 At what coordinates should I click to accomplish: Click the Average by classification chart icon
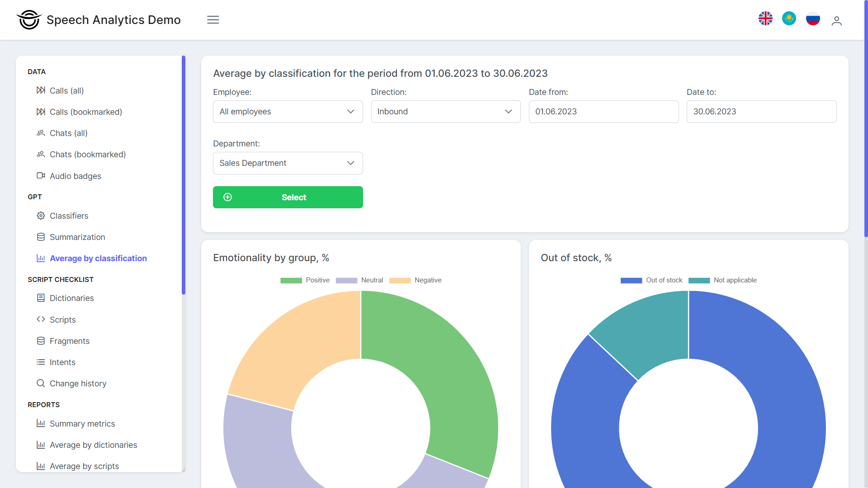41,258
